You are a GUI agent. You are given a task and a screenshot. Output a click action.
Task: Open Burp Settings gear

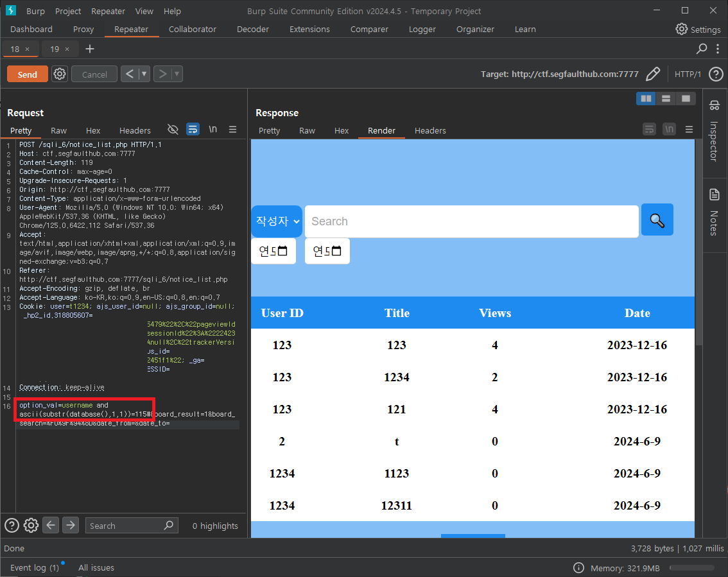click(x=698, y=30)
